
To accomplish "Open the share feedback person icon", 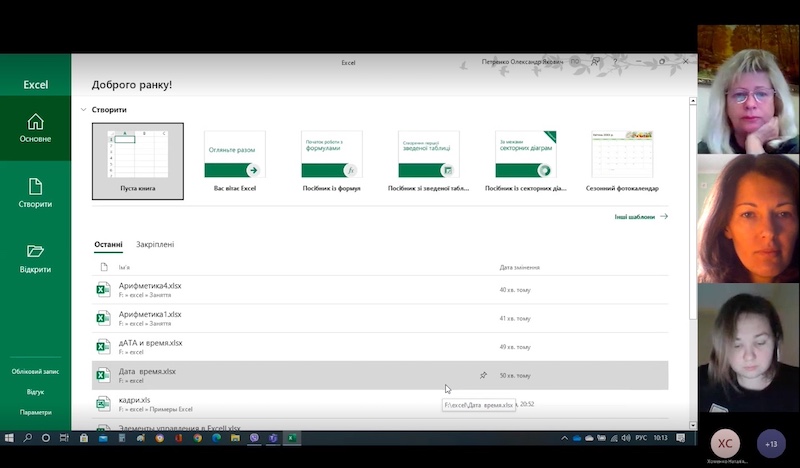I will coord(595,62).
